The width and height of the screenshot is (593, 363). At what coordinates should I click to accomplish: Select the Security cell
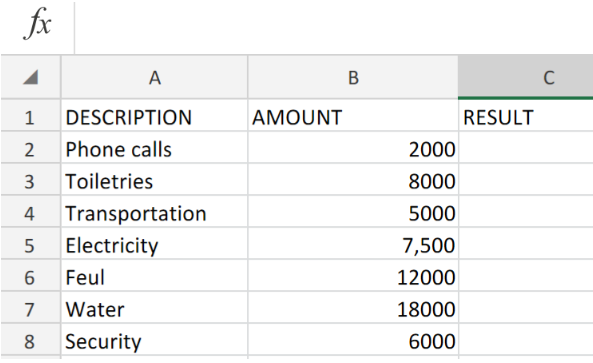click(x=154, y=340)
